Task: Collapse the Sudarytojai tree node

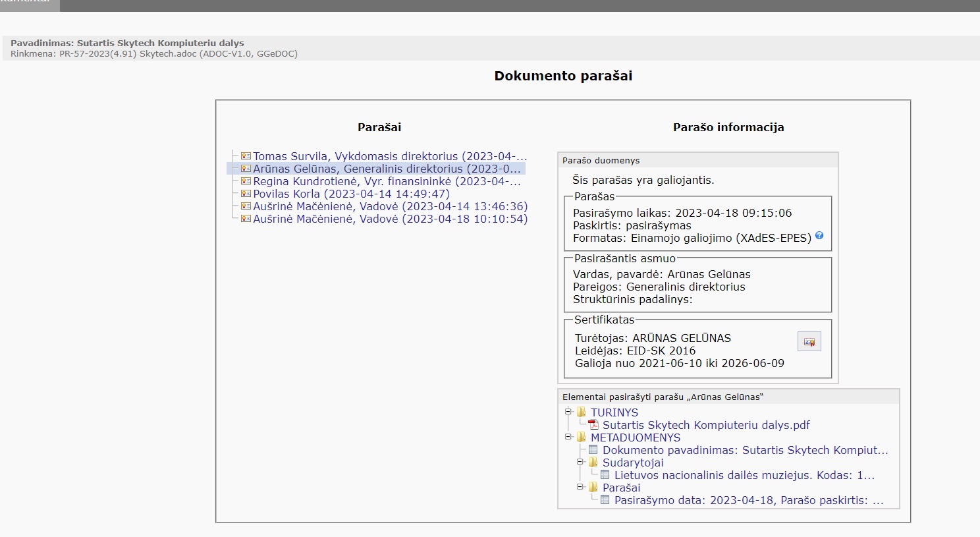Action: 580,462
